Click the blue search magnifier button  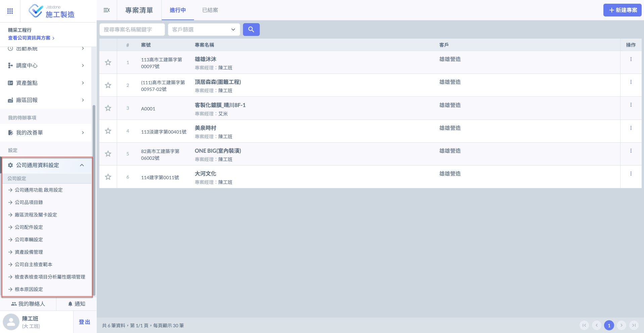(251, 30)
